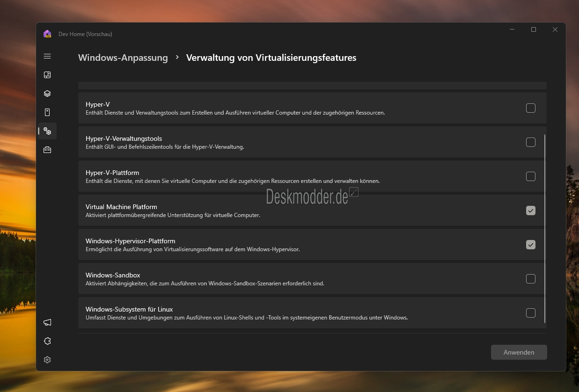Viewport: 579px width, 392px height.
Task: Enable the Hyper-V checkbox
Action: point(531,108)
